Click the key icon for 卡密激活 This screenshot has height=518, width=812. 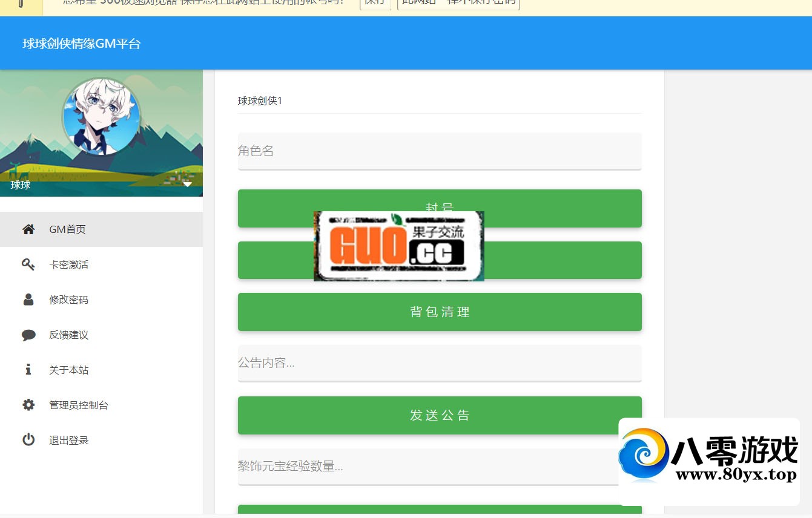point(28,264)
